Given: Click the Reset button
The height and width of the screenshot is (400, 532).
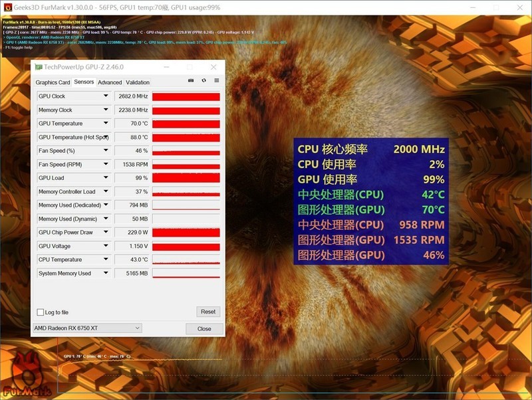Looking at the screenshot, I should 208,312.
